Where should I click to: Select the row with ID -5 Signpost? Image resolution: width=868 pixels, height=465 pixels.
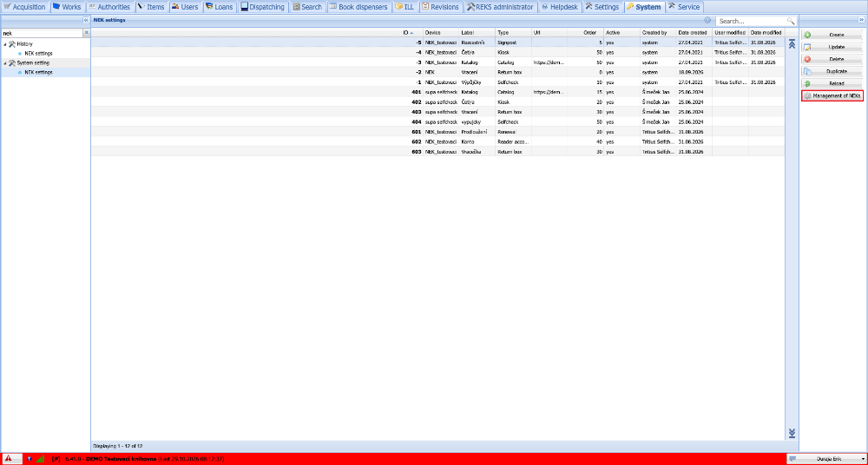[x=437, y=42]
